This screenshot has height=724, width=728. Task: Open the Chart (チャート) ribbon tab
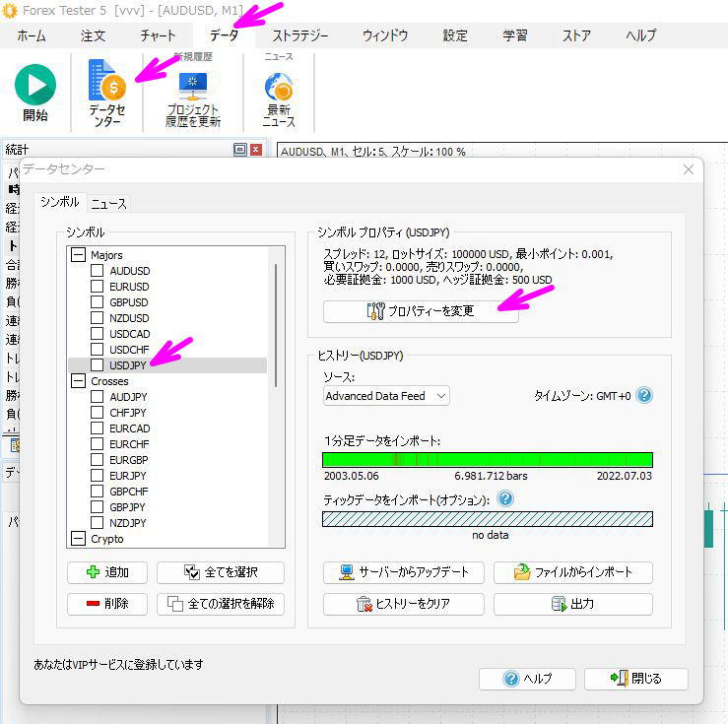click(158, 35)
